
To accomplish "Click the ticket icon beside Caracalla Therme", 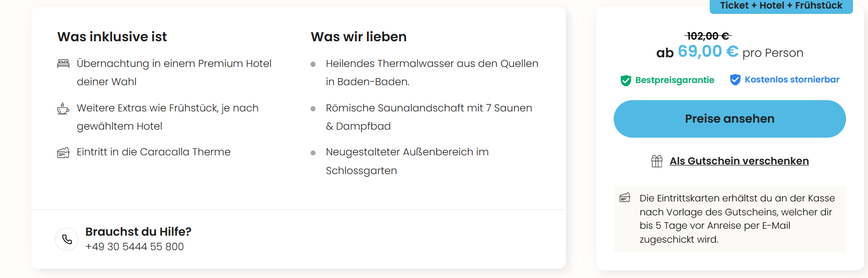I will coord(63,153).
